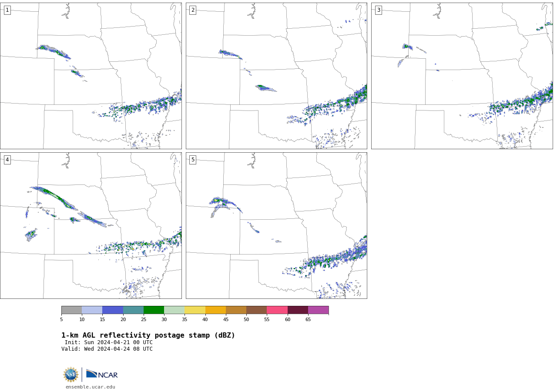The image size is (557, 392).
Task: Open ensemble member 3 reflectivity map
Action: [x=462, y=76]
